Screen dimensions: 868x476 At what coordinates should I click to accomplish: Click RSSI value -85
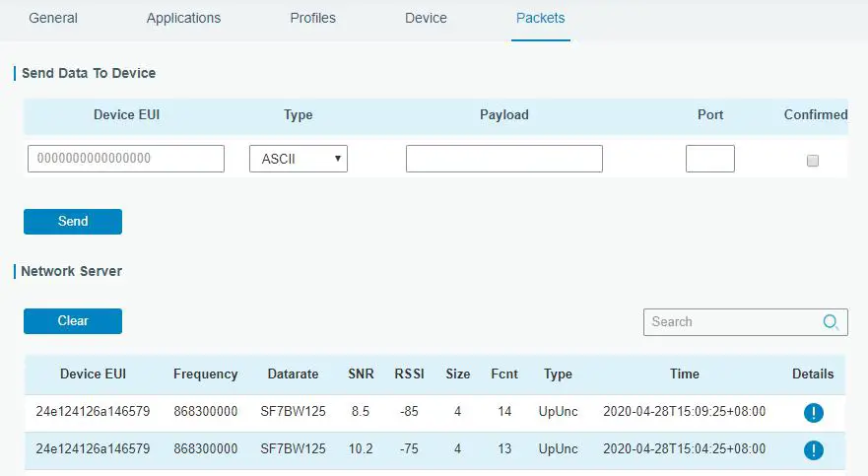409,411
